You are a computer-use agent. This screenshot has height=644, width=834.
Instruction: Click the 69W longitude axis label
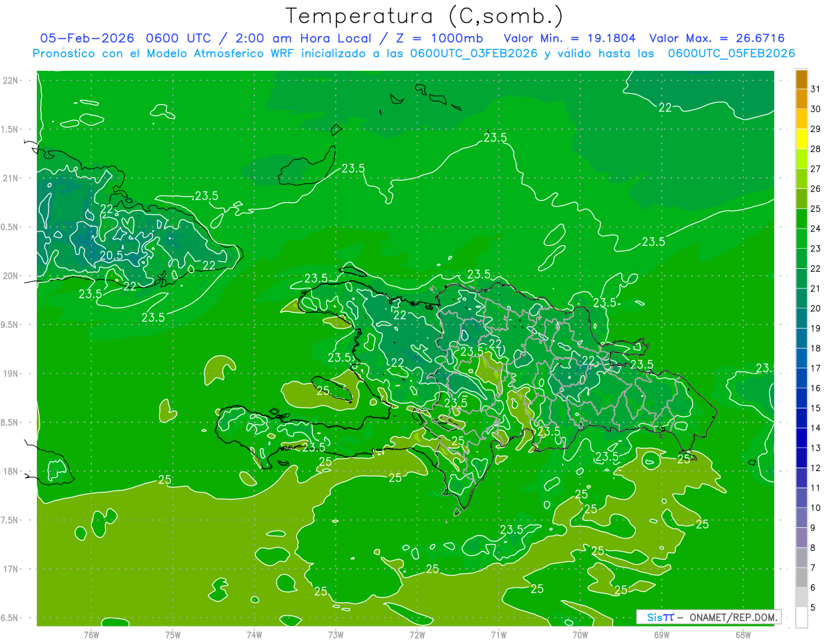coord(662,634)
